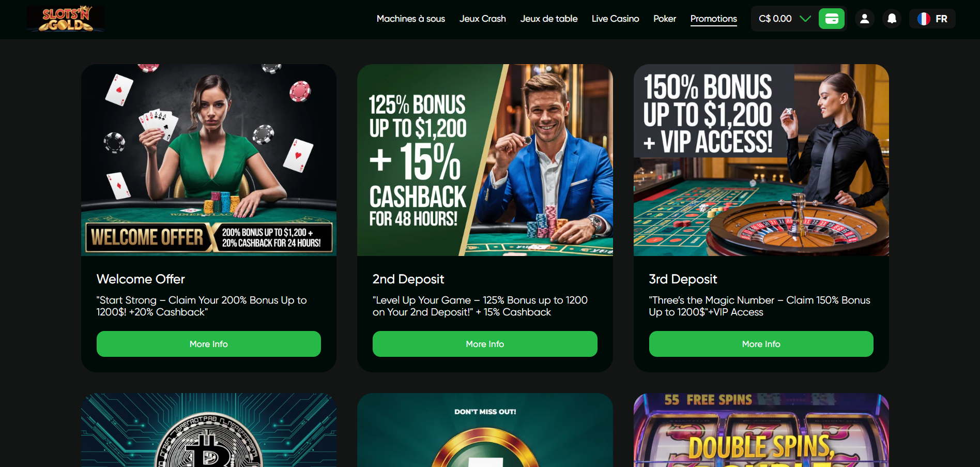Viewport: 980px width, 467px height.
Task: Click More Info under Welcome Offer
Action: point(209,344)
